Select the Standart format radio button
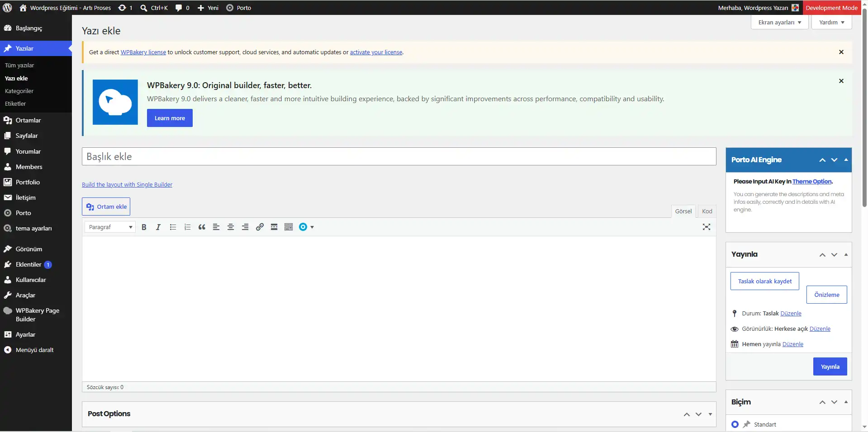 point(735,424)
